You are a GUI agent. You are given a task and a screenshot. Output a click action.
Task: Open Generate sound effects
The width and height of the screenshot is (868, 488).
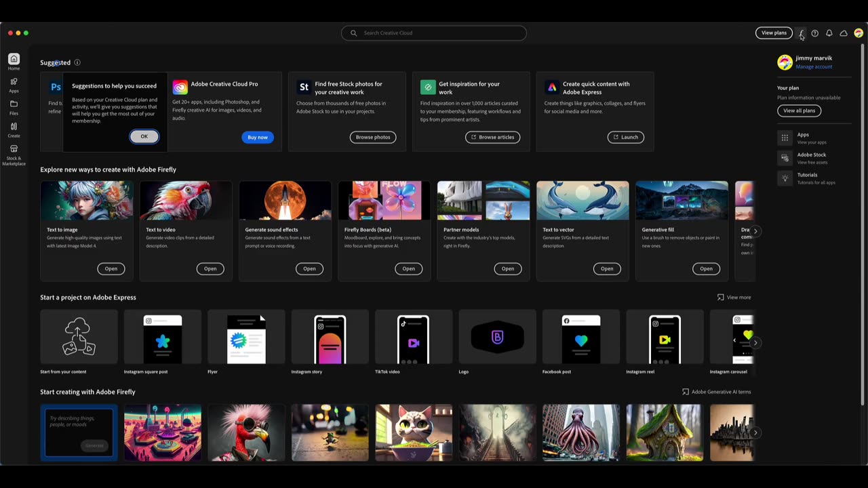[x=309, y=268]
